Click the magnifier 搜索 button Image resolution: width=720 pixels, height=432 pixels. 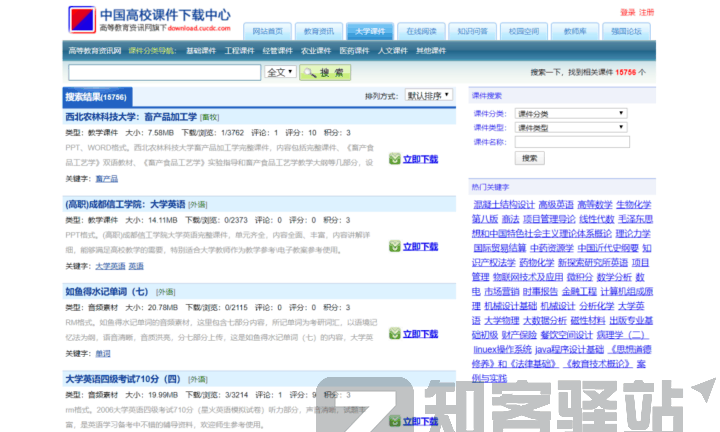(325, 73)
